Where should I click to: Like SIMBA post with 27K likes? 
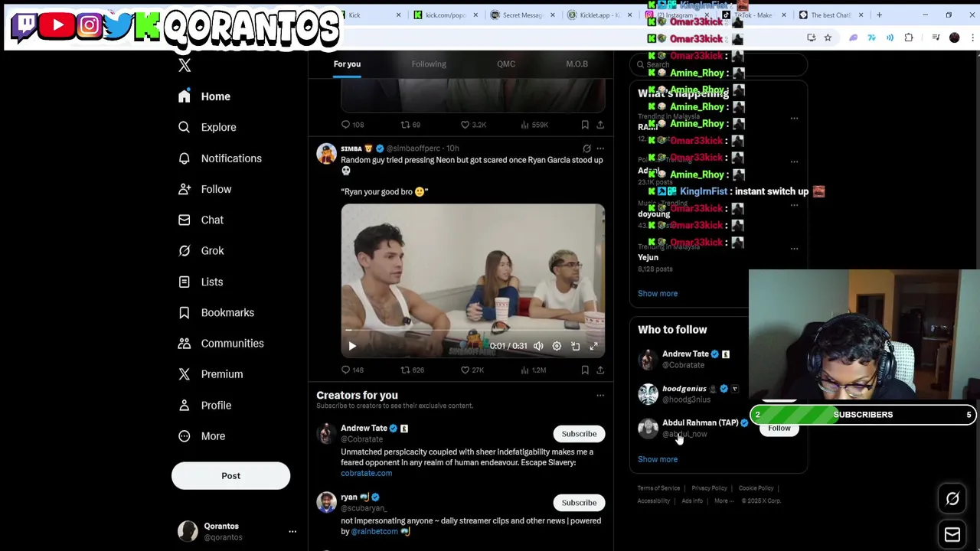(x=472, y=370)
